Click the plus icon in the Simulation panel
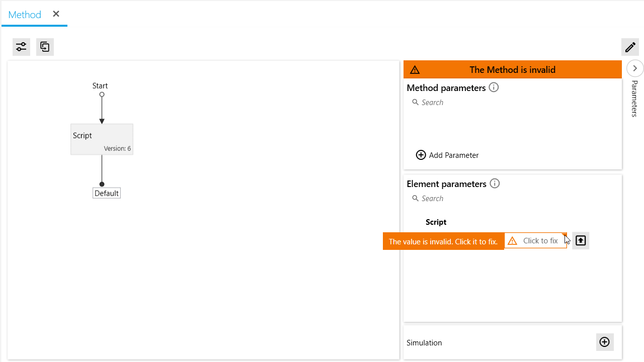The height and width of the screenshot is (362, 644). coord(605,342)
